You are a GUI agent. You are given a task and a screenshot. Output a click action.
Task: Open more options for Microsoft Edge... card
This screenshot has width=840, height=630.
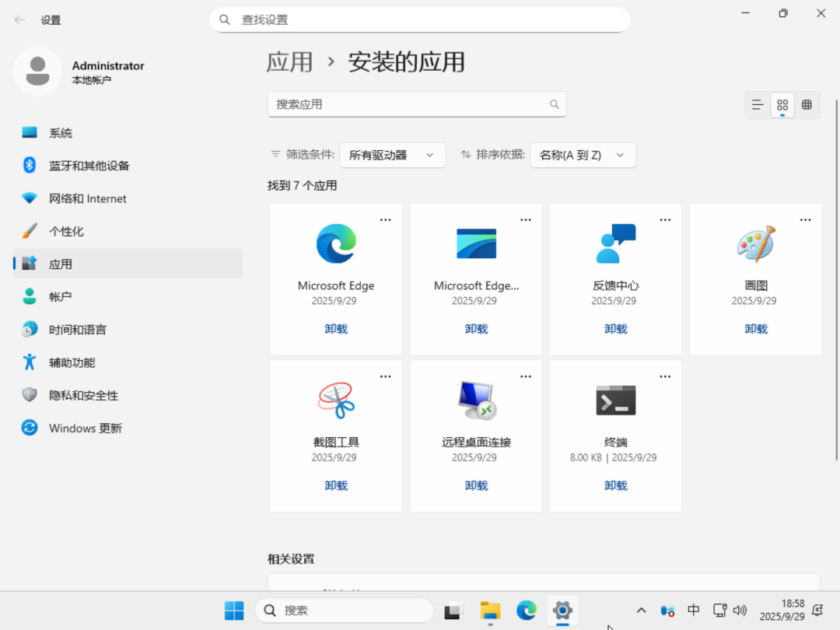pyautogui.click(x=526, y=219)
